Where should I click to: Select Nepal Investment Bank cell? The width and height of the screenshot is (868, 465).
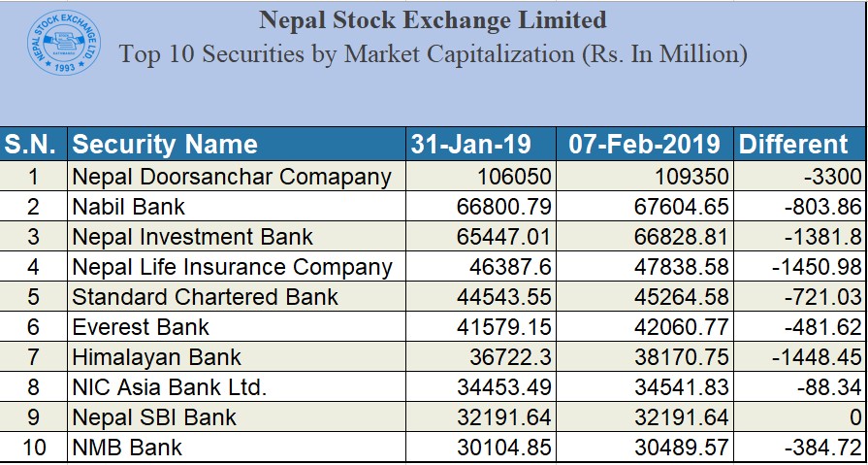(x=237, y=237)
